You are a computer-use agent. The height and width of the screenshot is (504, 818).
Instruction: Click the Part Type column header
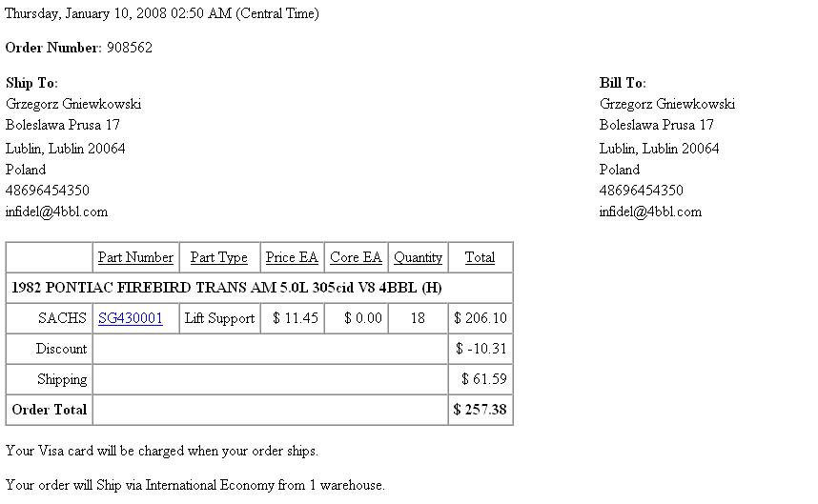coord(218,257)
